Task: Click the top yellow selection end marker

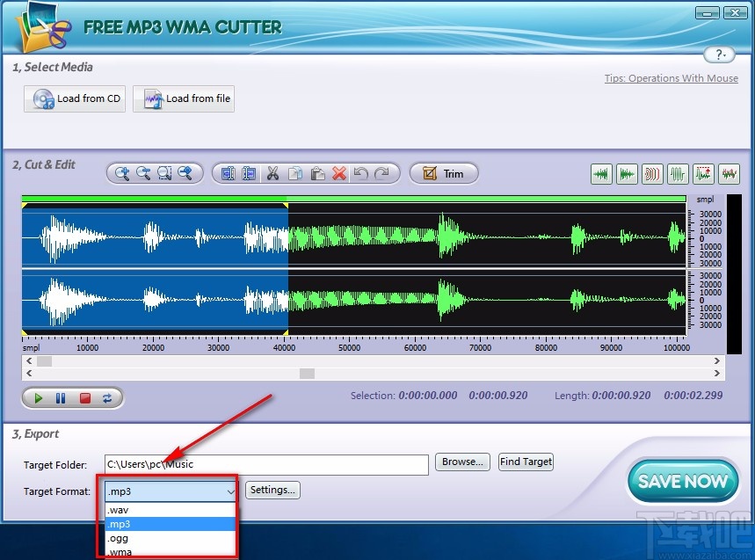Action: click(x=286, y=206)
